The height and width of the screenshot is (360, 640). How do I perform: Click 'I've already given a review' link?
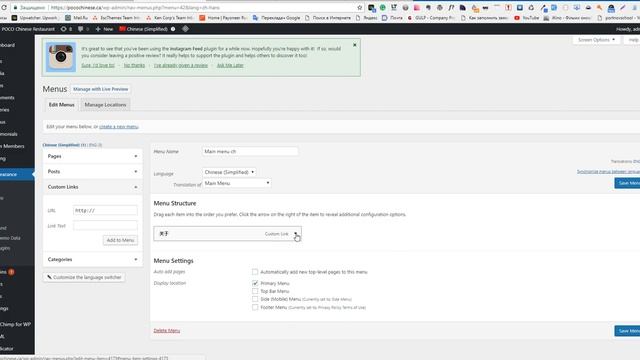[181, 65]
